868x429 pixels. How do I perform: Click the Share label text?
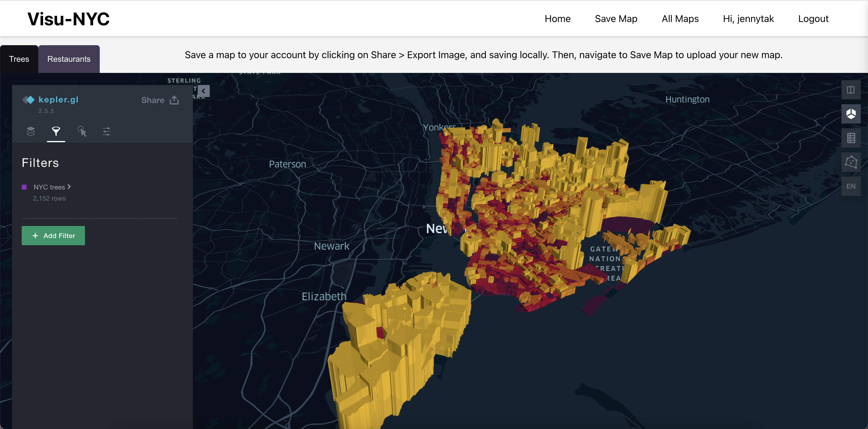[x=153, y=100]
